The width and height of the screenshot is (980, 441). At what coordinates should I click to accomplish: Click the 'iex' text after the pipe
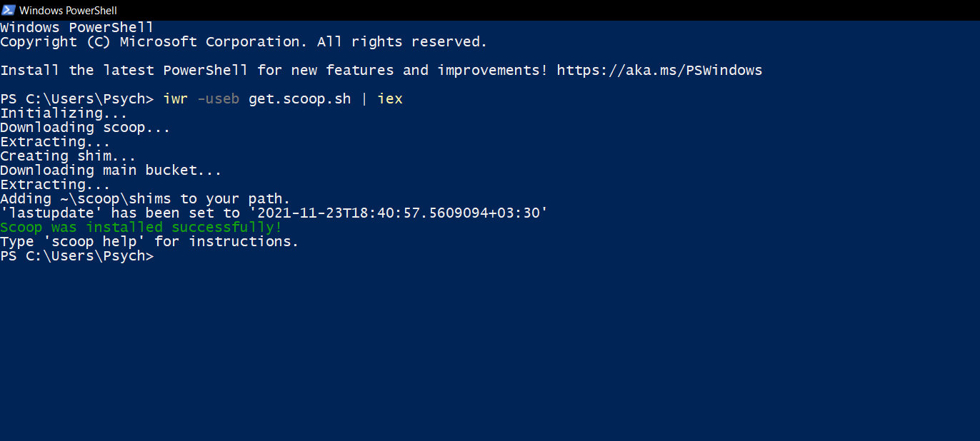pyautogui.click(x=390, y=98)
